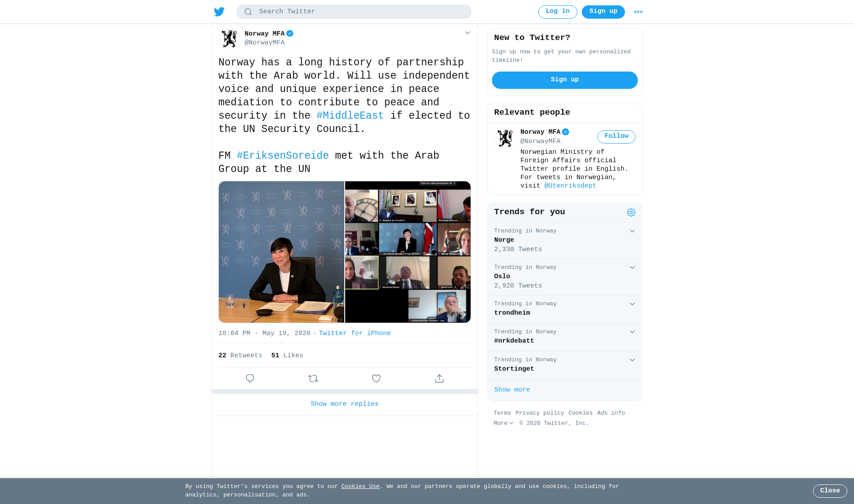Open the three-dots more menu in header
Viewport: 854px width, 504px height.
point(638,12)
